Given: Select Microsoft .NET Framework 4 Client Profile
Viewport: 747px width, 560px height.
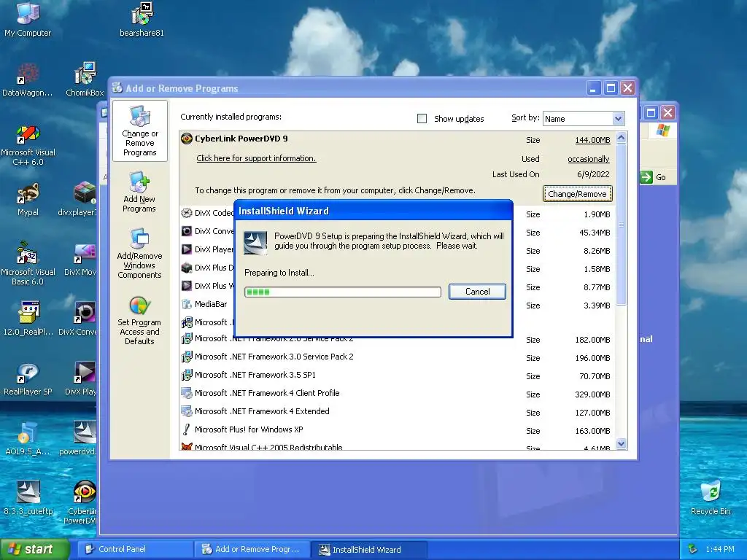Looking at the screenshot, I should (398, 393).
